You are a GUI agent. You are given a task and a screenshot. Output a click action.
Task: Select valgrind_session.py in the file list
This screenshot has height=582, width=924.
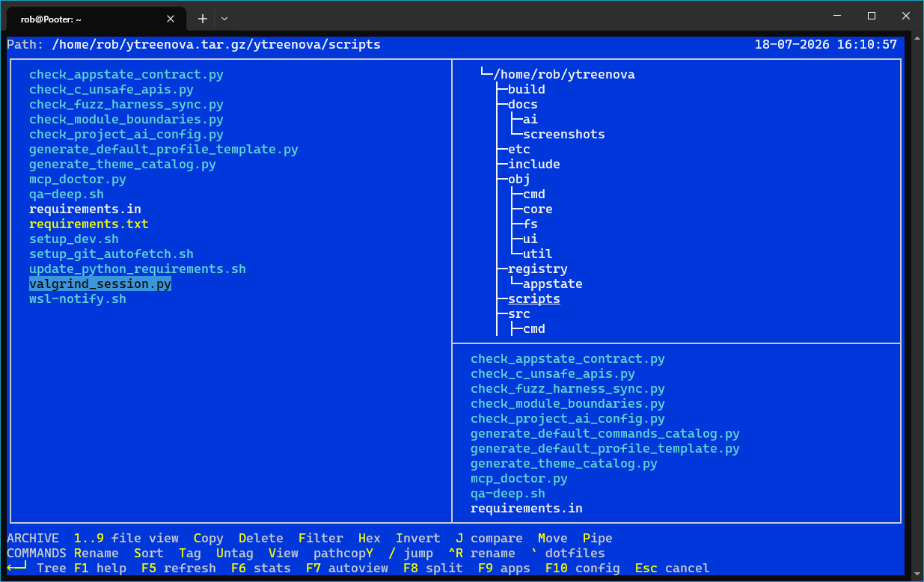100,284
